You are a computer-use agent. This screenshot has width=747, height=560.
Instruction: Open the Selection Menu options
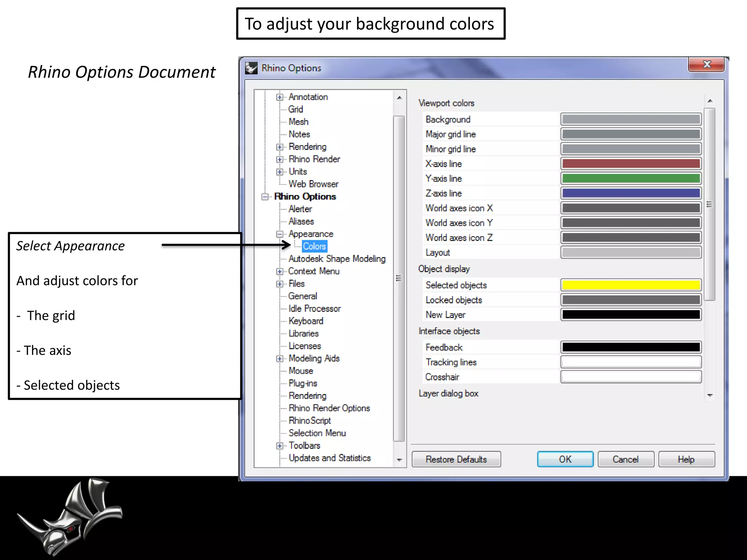pos(317,433)
